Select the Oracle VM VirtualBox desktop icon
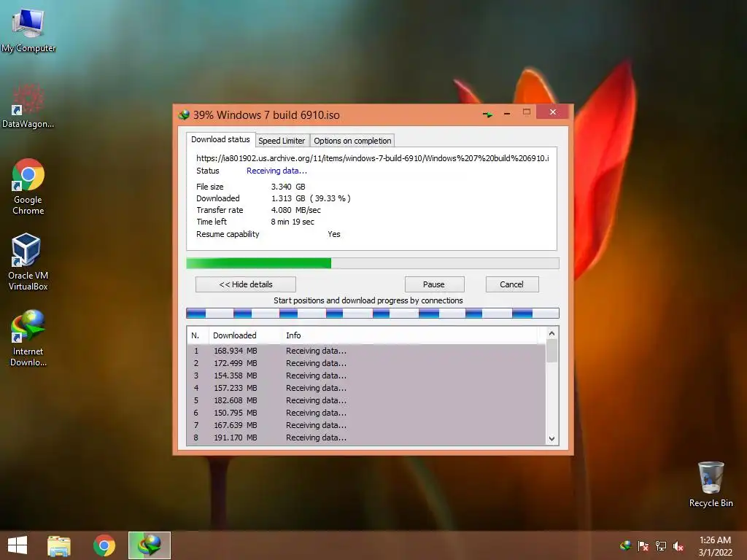 point(28,262)
